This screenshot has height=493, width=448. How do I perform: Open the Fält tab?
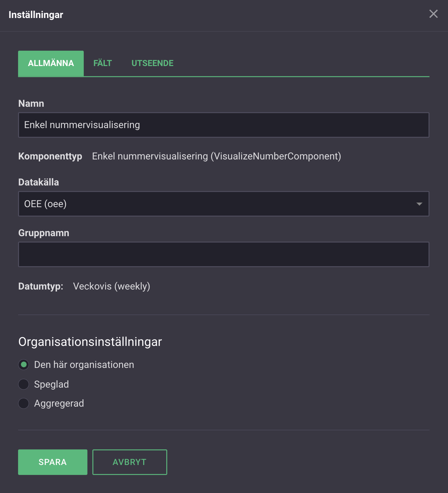tap(102, 63)
